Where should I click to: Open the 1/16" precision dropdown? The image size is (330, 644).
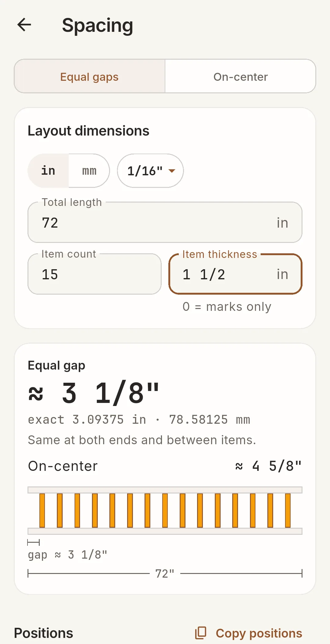150,171
